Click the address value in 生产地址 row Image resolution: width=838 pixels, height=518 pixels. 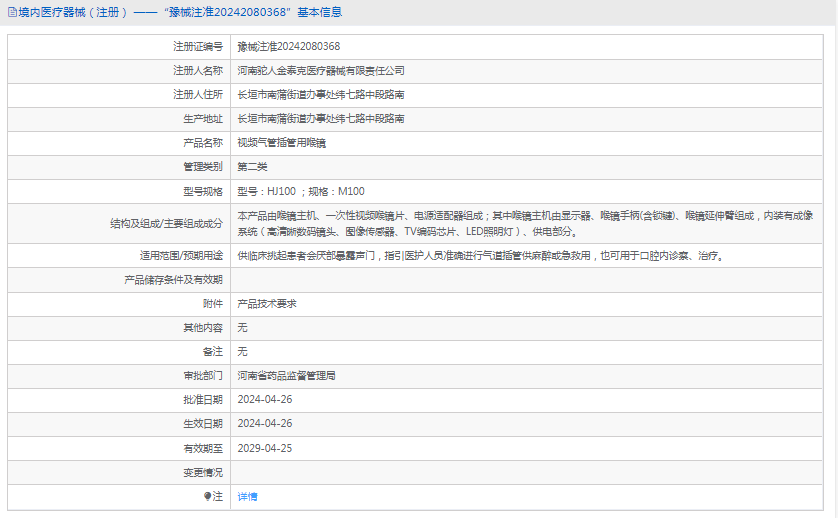[321, 119]
